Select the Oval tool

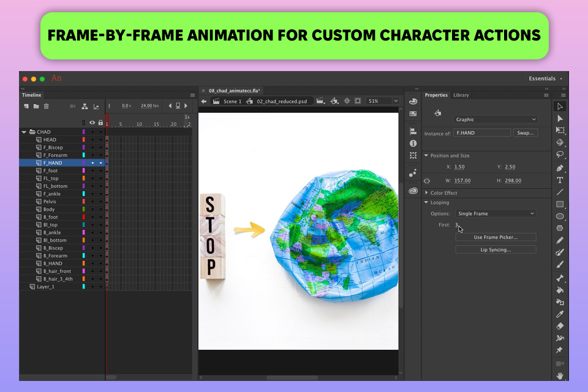pyautogui.click(x=560, y=216)
